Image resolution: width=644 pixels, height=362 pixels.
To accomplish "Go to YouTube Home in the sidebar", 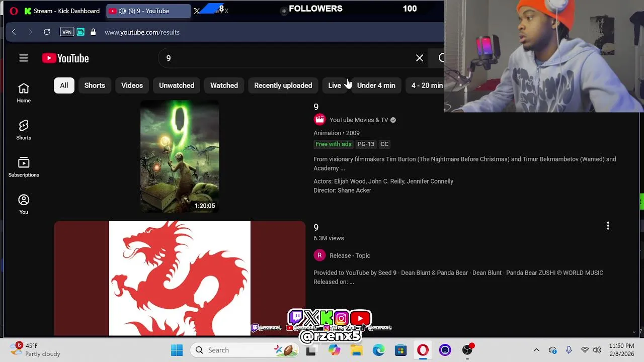I will pos(24,93).
